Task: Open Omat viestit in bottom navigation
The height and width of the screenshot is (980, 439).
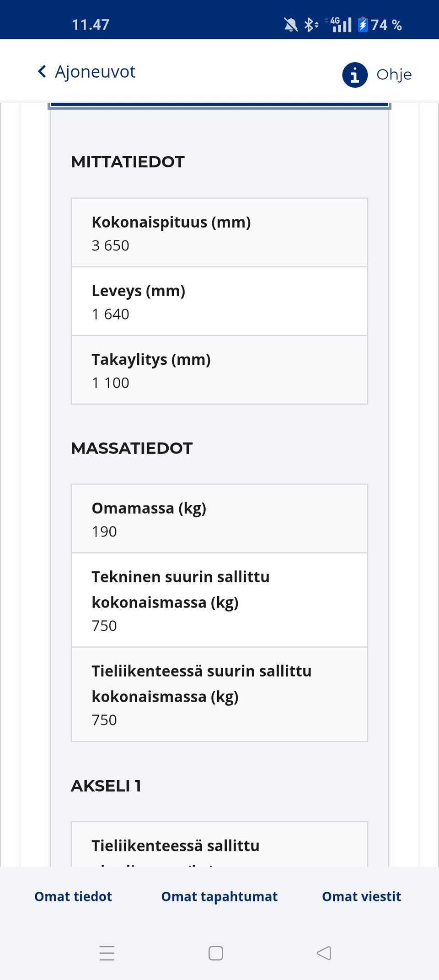Action: coord(362,896)
